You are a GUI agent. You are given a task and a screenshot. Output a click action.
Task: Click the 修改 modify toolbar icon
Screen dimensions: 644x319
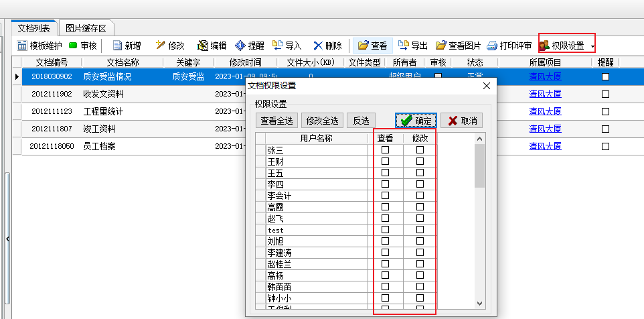coord(160,46)
